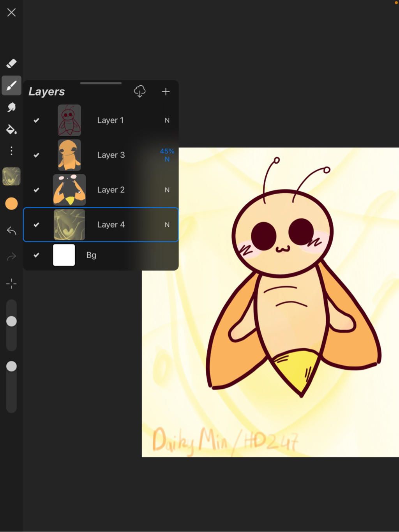Open blend mode N for Layer 2
This screenshot has width=399, height=532.
pos(167,190)
